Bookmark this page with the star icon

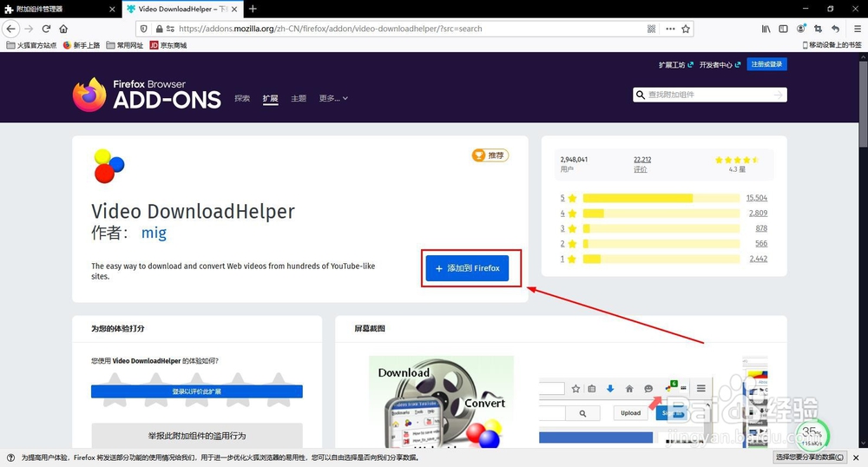point(686,29)
